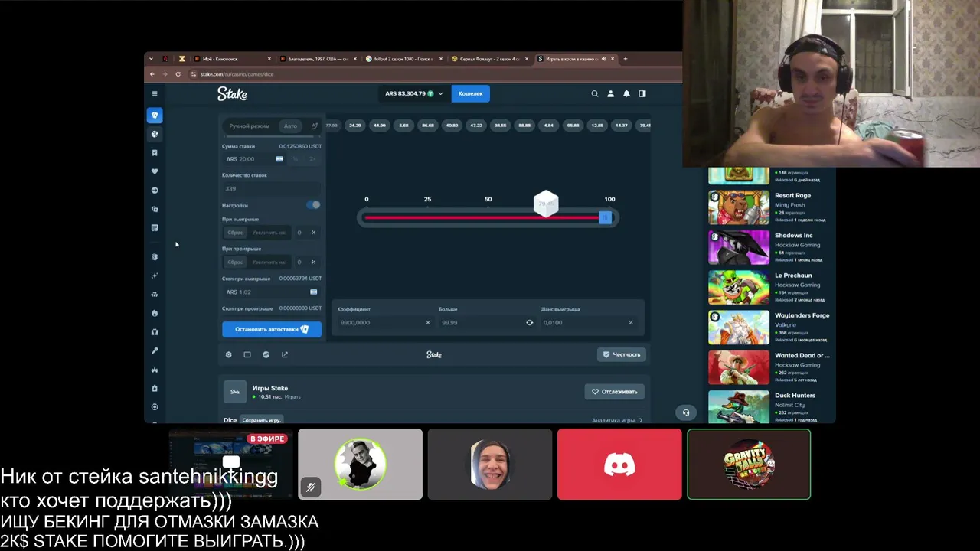Click the blue dice slider handle
The width and height of the screenshot is (980, 551).
point(606,218)
